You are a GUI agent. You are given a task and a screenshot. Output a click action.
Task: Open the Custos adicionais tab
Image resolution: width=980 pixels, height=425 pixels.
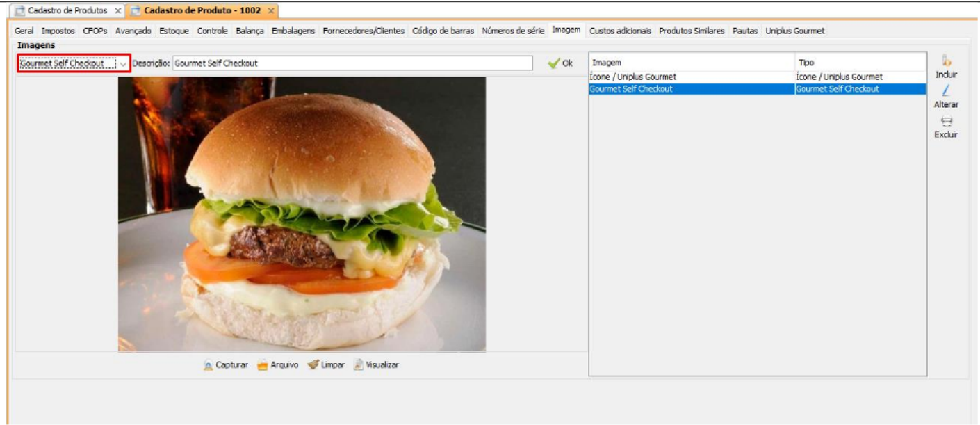pos(621,31)
